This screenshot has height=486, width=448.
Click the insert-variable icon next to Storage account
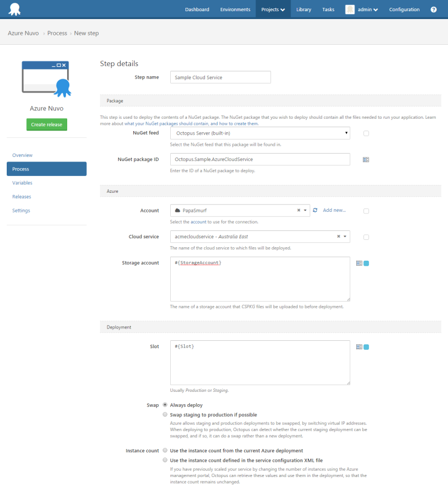[x=358, y=262]
